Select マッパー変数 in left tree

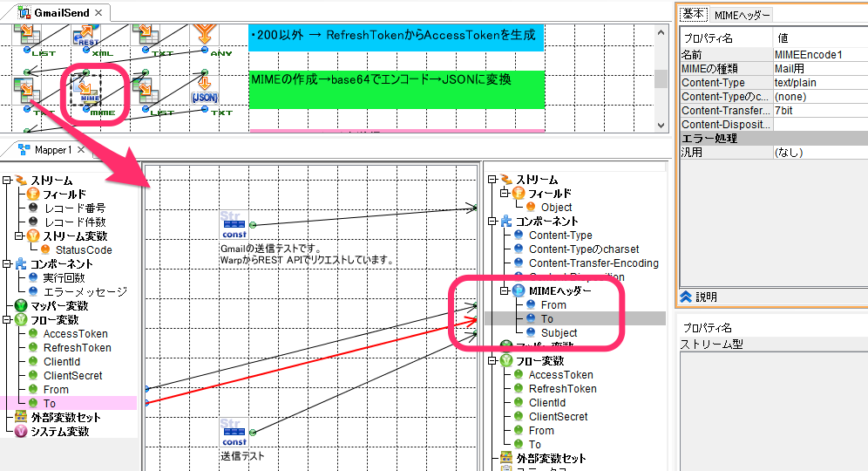(x=59, y=305)
